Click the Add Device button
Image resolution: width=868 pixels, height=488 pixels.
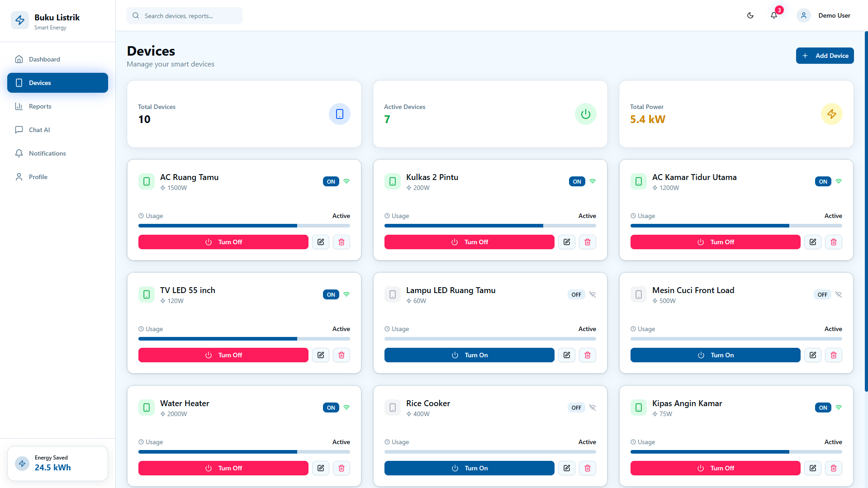825,56
